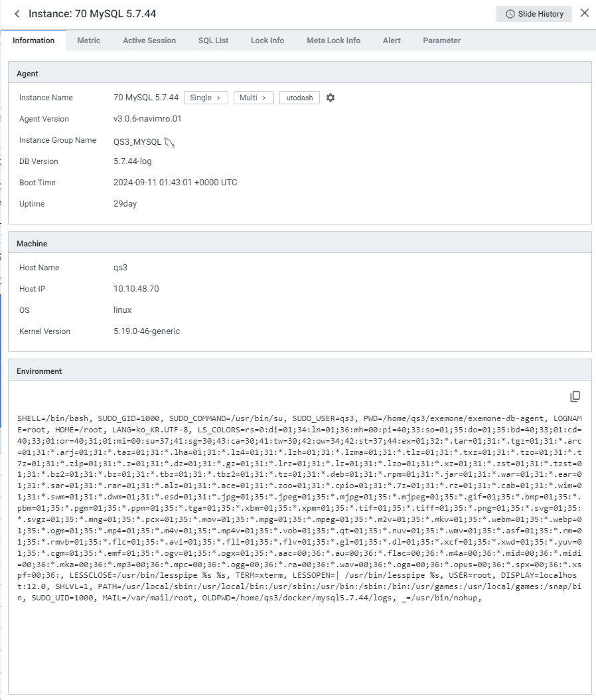This screenshot has width=596, height=700.
Task: Click the Host IP value 10.10.48.70
Action: [136, 289]
